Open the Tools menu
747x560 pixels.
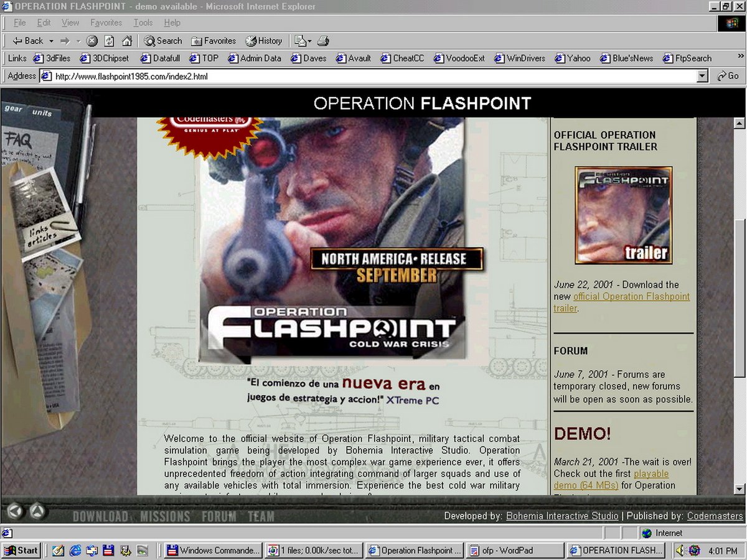(x=143, y=23)
